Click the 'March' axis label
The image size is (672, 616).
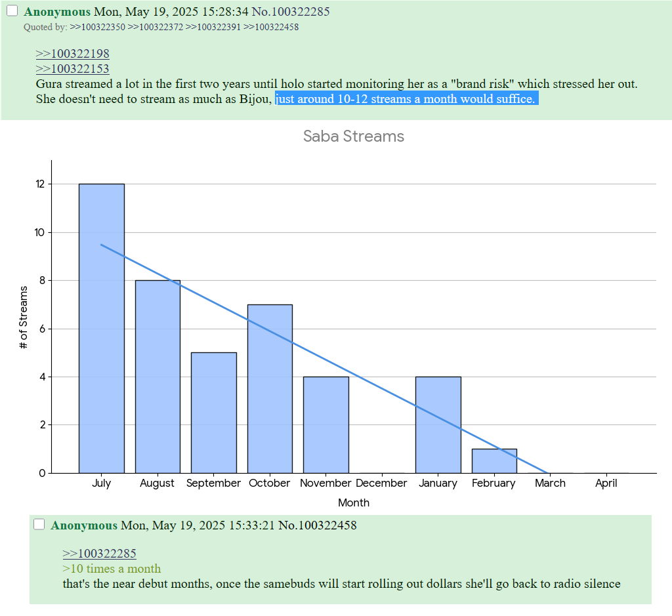click(x=551, y=483)
